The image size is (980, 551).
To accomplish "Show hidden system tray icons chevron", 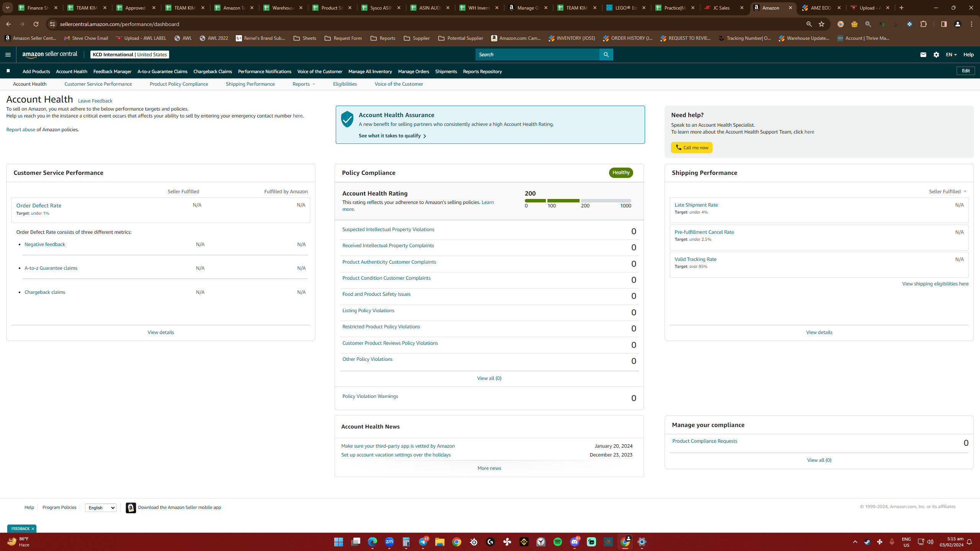I will tap(855, 542).
